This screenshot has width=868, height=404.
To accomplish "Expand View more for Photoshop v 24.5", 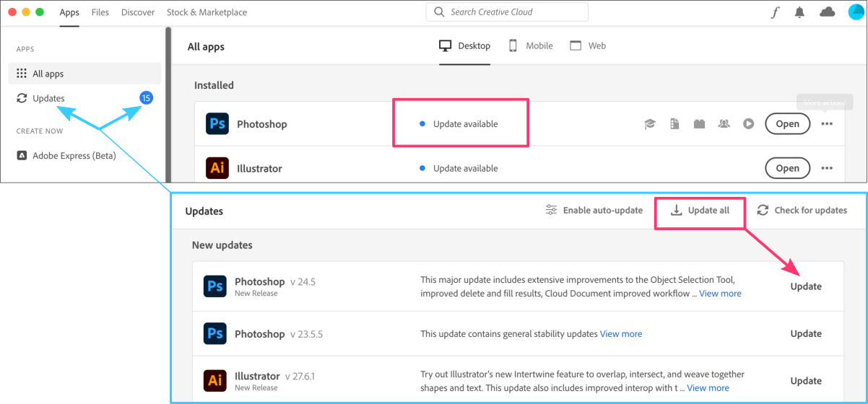I will 720,294.
